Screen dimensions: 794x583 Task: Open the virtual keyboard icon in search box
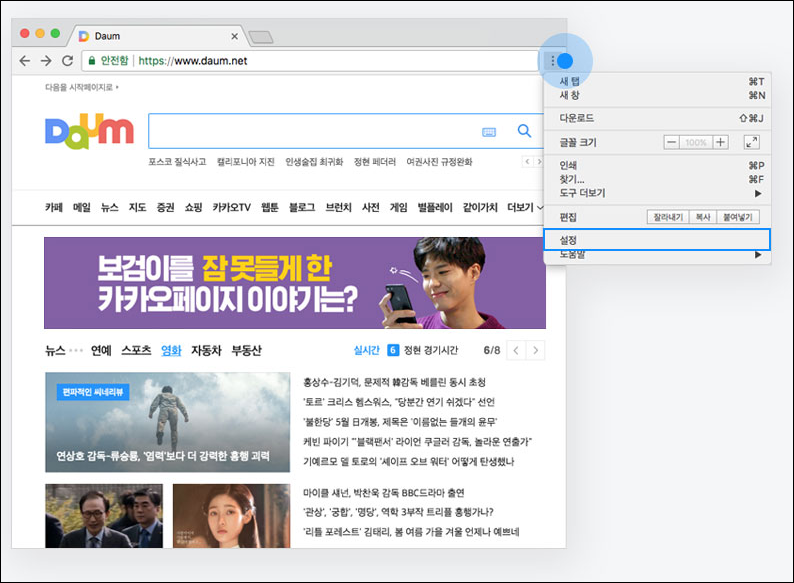[x=489, y=132]
